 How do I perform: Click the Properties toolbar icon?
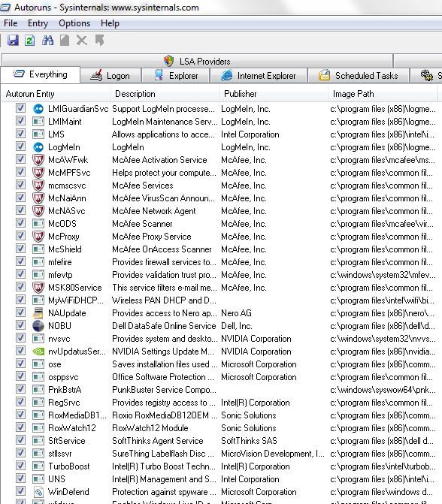(x=65, y=40)
